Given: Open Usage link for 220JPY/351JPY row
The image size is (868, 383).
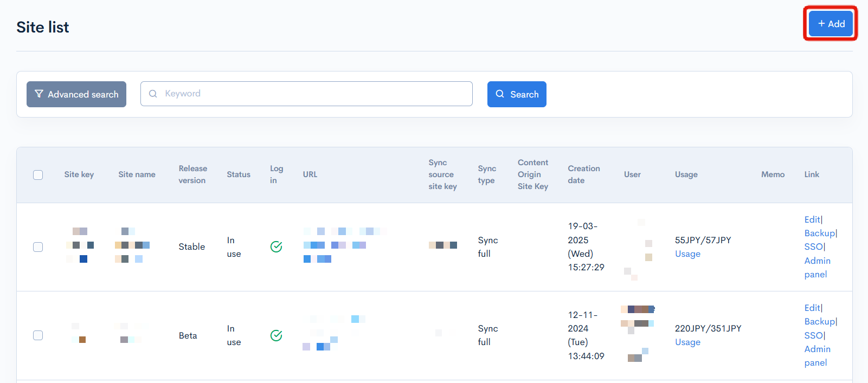Looking at the screenshot, I should [687, 342].
